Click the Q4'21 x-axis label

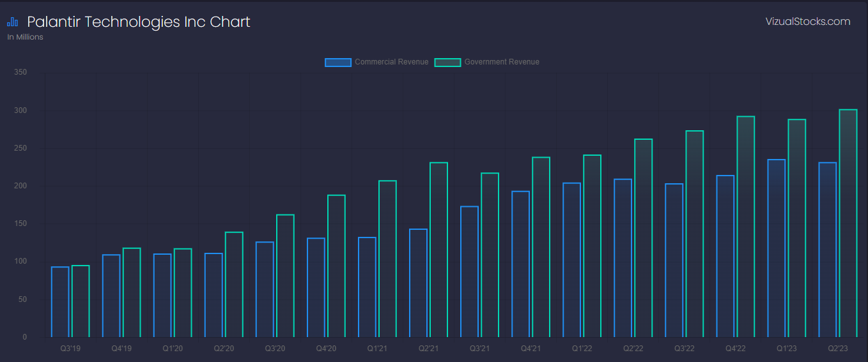(x=531, y=349)
